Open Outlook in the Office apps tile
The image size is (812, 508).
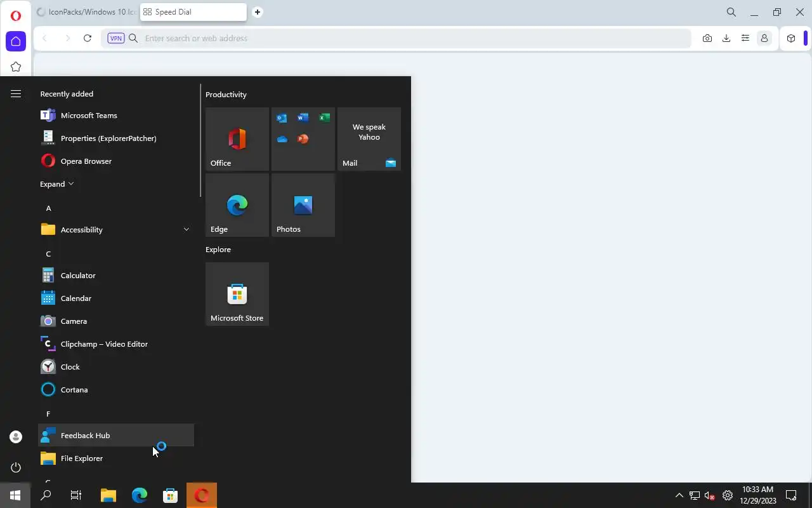[282, 118]
